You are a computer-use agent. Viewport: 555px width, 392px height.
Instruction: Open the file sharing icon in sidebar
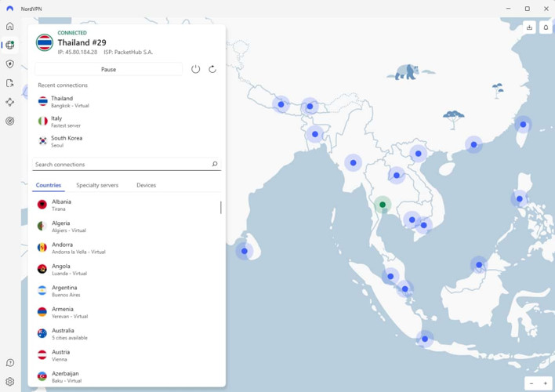pos(10,83)
